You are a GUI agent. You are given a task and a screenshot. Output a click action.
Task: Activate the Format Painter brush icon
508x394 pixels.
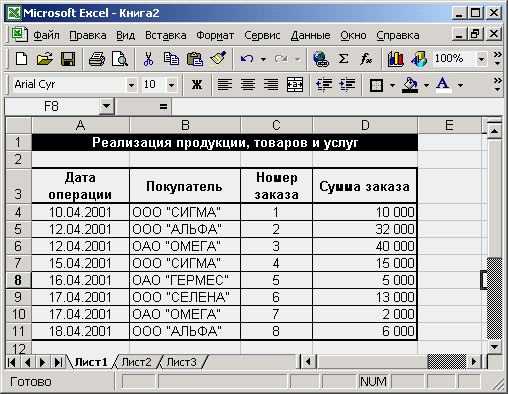[218, 59]
